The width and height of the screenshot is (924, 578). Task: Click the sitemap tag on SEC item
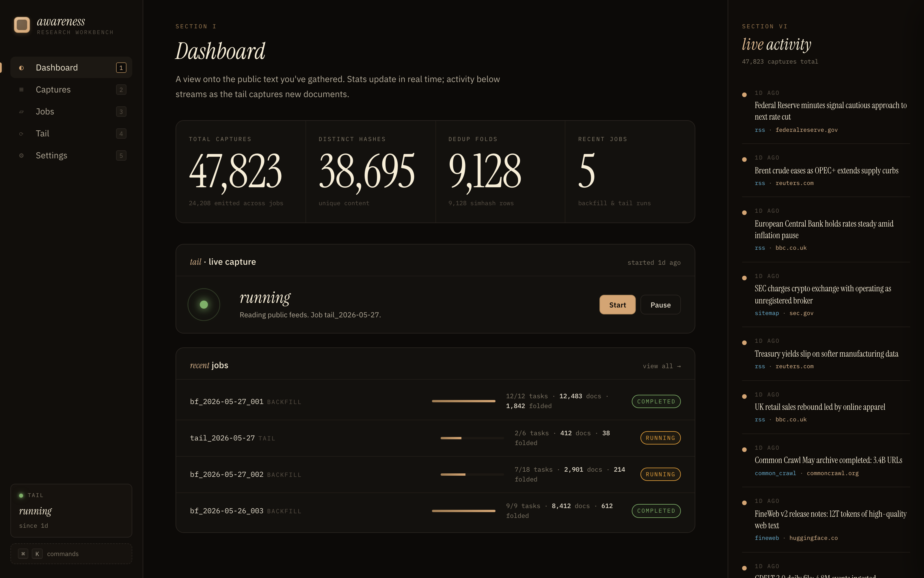(767, 313)
